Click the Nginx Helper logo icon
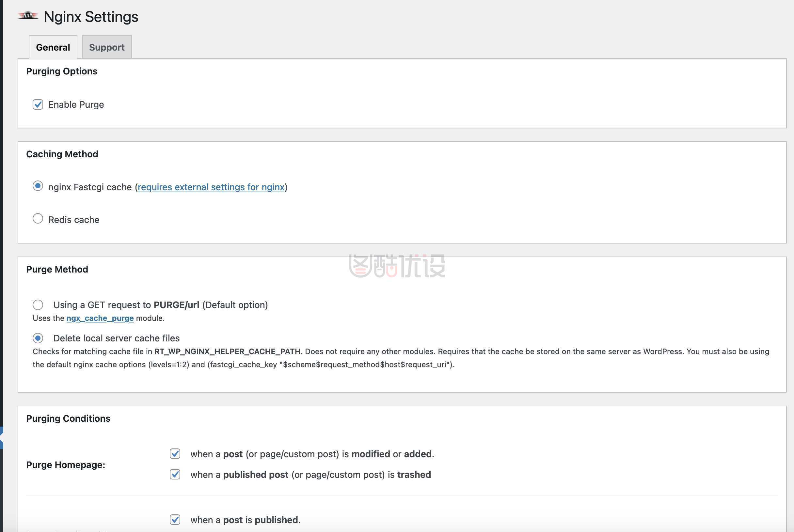Image resolution: width=794 pixels, height=532 pixels. (x=28, y=16)
